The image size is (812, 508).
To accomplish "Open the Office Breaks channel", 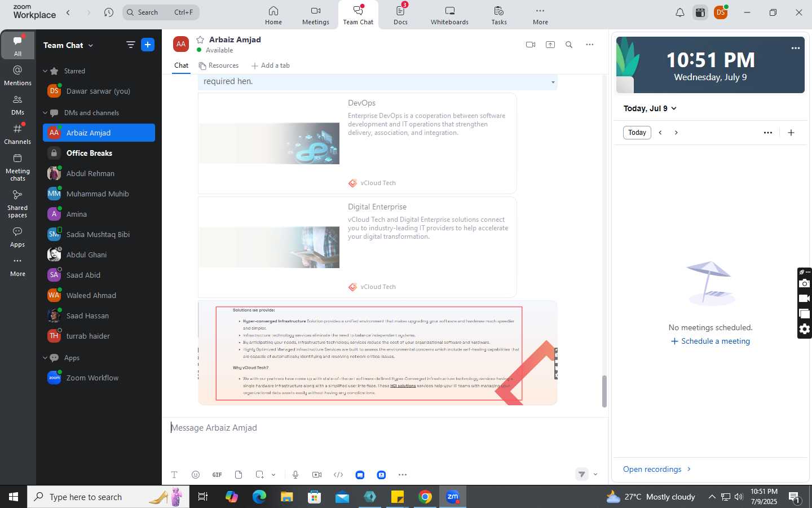I will coord(99,153).
